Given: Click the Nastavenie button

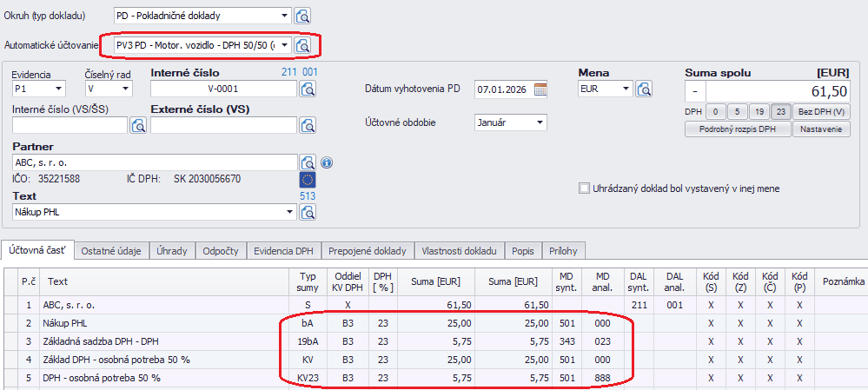Looking at the screenshot, I should coord(820,129).
